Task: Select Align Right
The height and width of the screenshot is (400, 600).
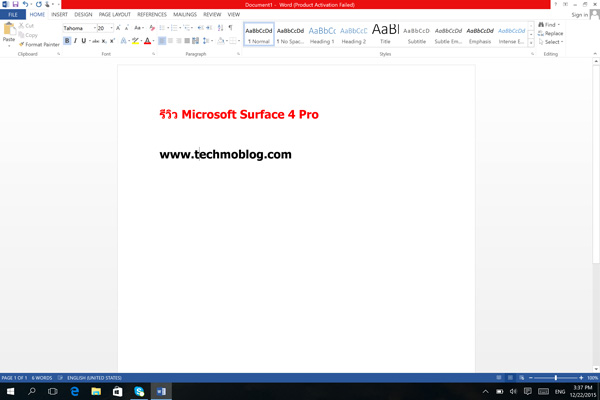Action: pos(179,41)
